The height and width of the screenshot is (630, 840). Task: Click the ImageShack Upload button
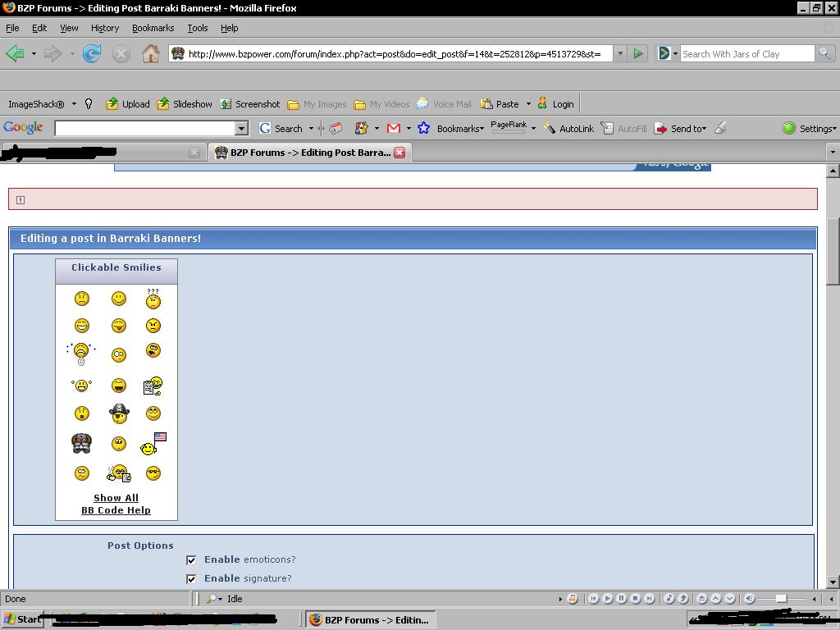pos(127,104)
